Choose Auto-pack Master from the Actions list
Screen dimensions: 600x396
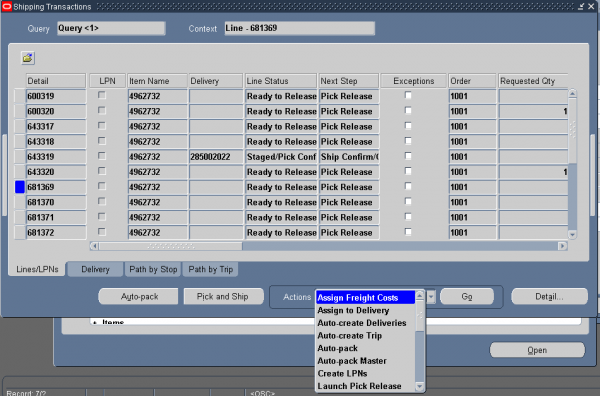(x=365, y=361)
